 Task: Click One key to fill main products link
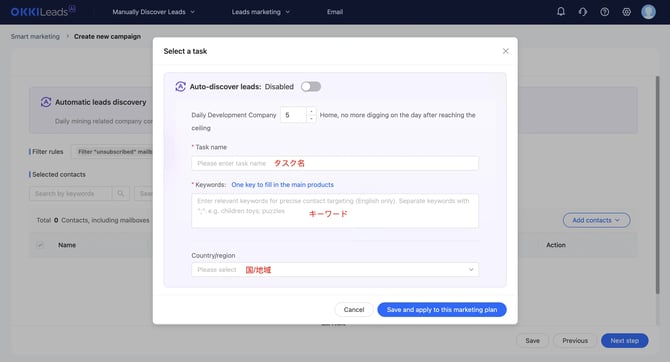282,185
